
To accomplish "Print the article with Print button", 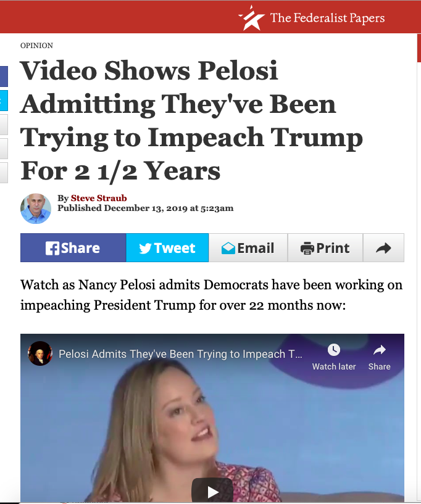I will [x=325, y=248].
